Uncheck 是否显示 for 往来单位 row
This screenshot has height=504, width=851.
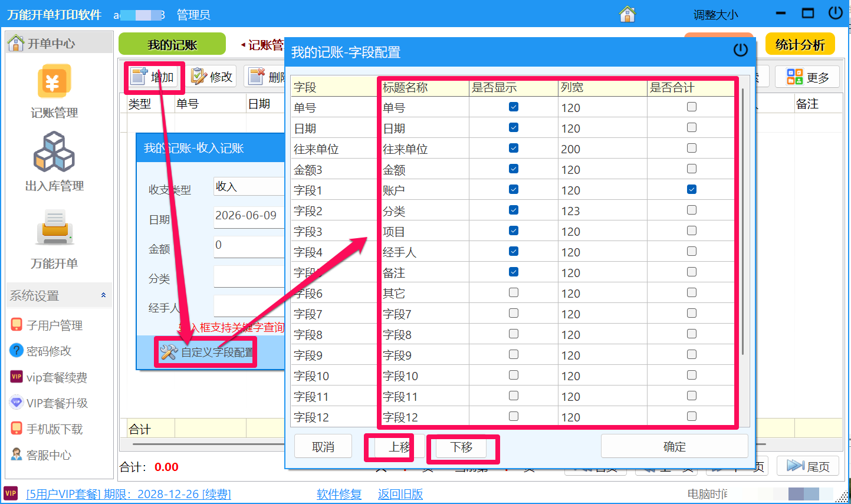514,148
